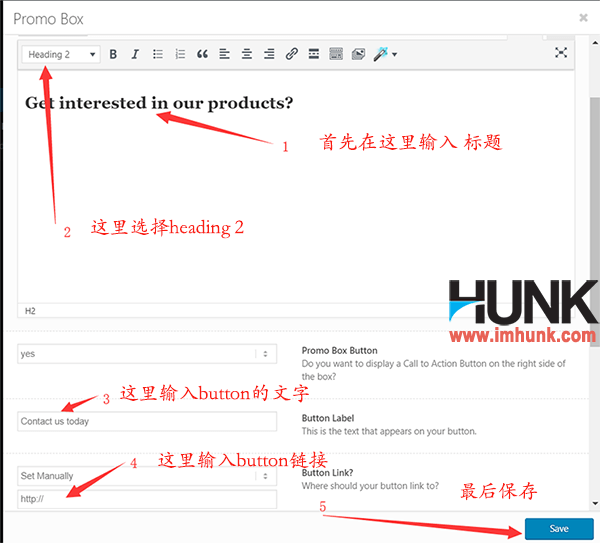Insert a hyperlink

(292, 54)
